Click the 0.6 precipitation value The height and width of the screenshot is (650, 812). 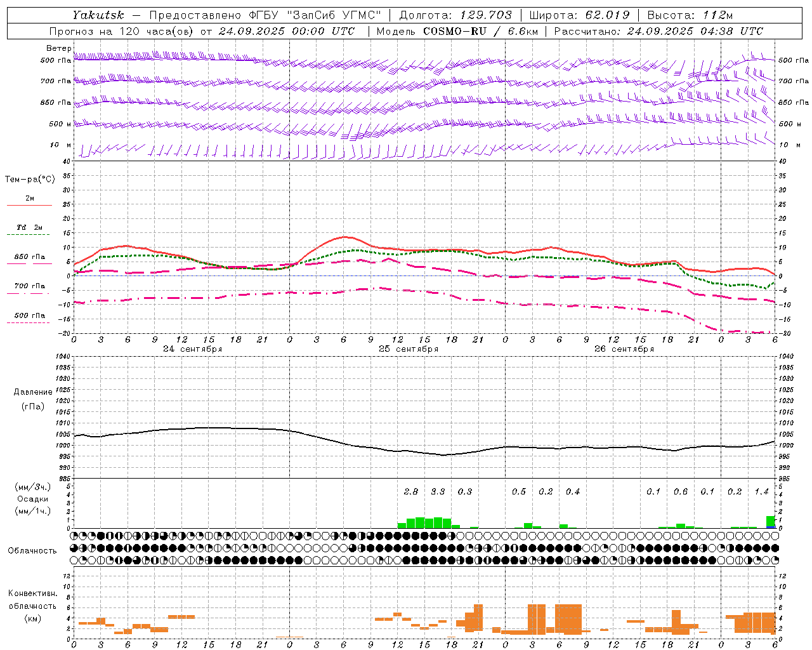[x=681, y=491]
